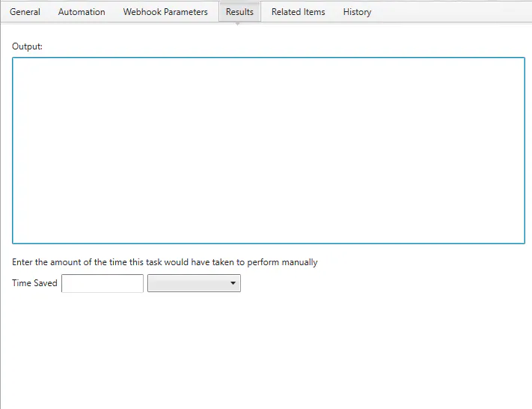This screenshot has height=409, width=532.
Task: Click the 'Enter the amount of the time' instruction text
Action: tap(165, 262)
